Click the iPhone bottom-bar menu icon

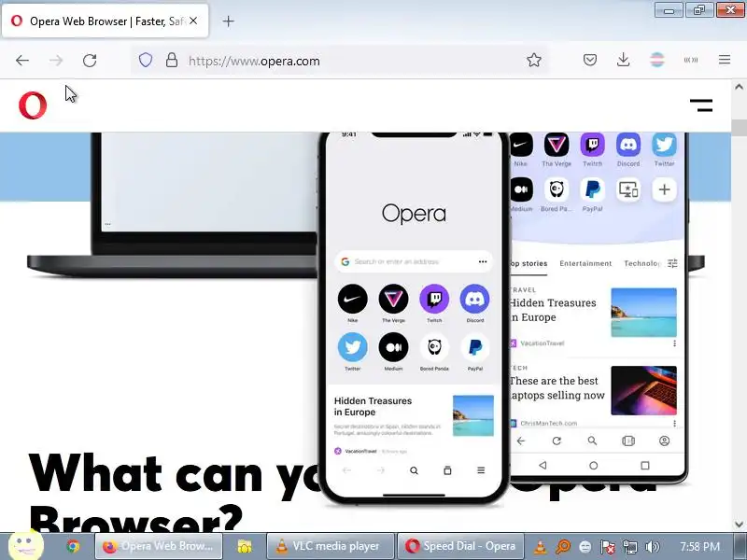481,470
